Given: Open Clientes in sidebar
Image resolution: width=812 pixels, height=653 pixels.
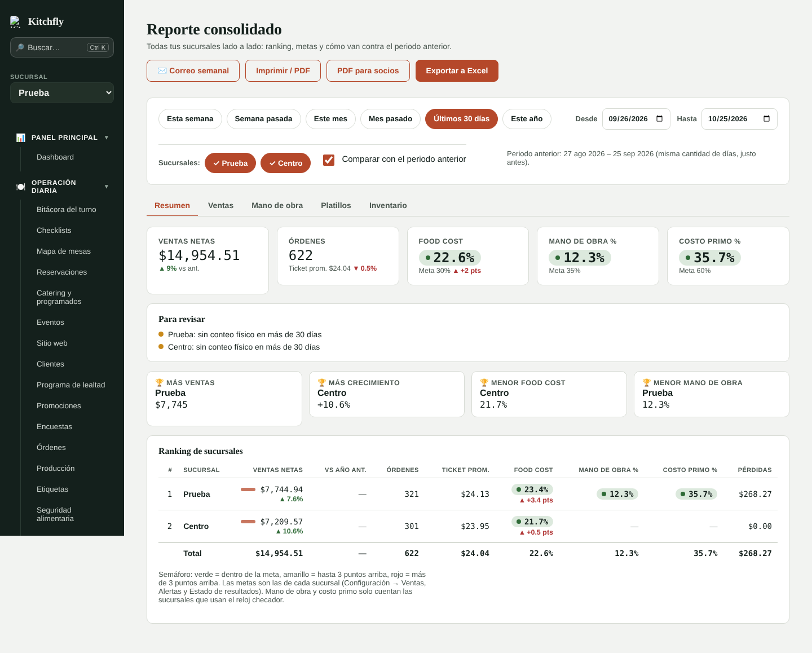Looking at the screenshot, I should point(51,364).
